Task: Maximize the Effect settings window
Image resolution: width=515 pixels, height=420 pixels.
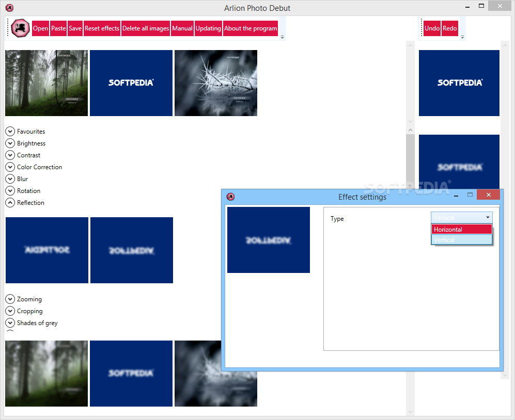Action: 470,195
